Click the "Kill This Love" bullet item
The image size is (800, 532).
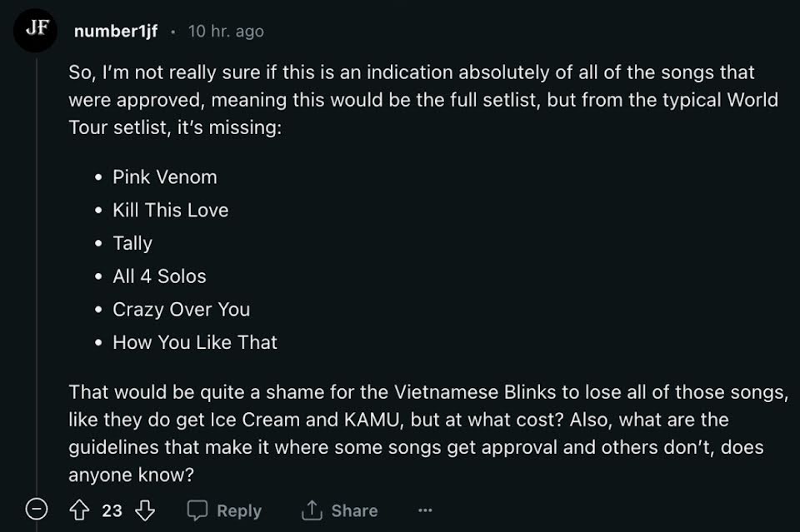point(170,210)
